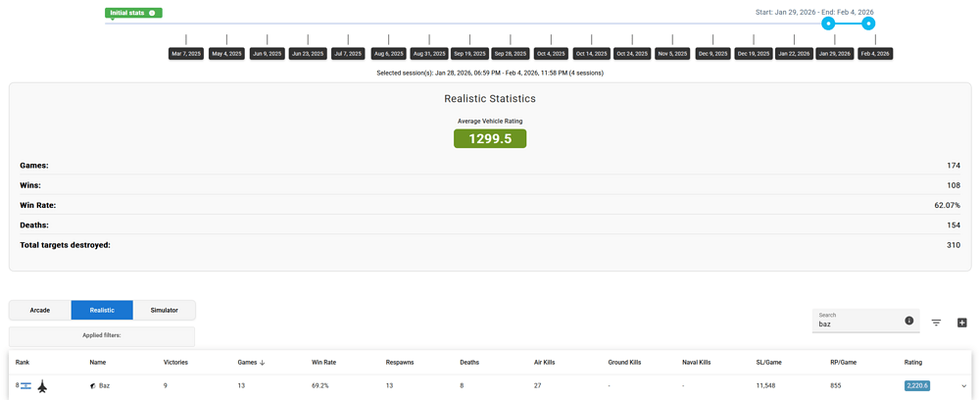The image size is (980, 400).
Task: Switch to the Arcade tab
Action: click(40, 310)
